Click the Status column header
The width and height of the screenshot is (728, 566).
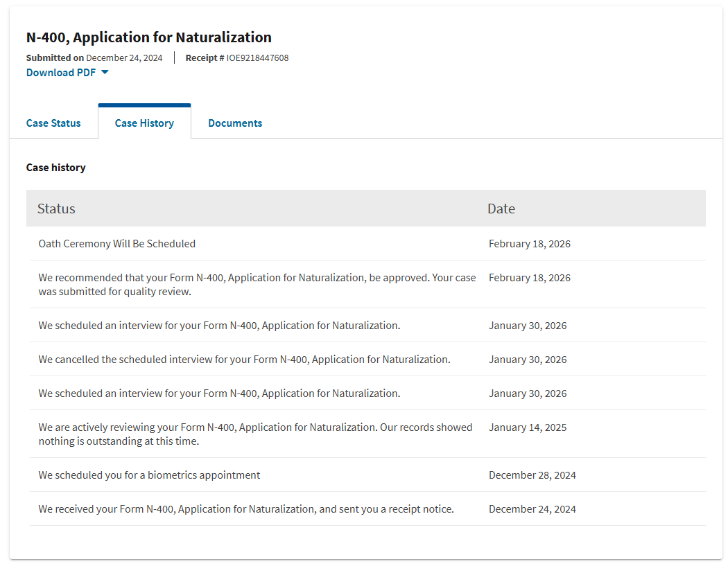point(56,209)
